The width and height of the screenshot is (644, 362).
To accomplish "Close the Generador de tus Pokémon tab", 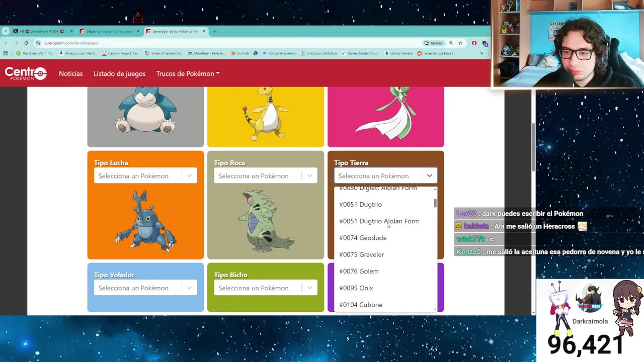I will pyautogui.click(x=204, y=31).
